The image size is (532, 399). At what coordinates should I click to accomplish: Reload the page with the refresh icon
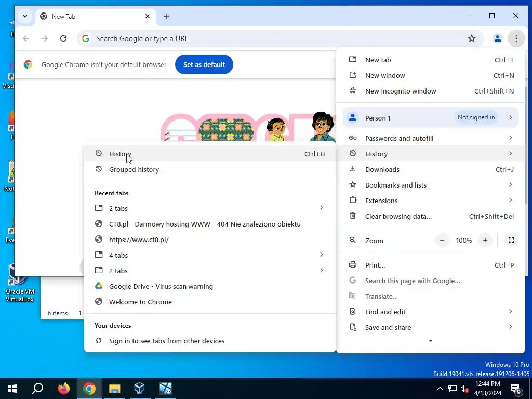63,38
